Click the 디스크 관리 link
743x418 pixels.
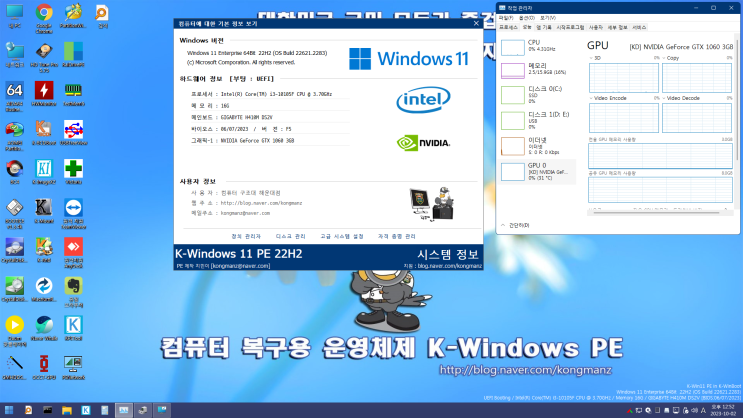(290, 236)
